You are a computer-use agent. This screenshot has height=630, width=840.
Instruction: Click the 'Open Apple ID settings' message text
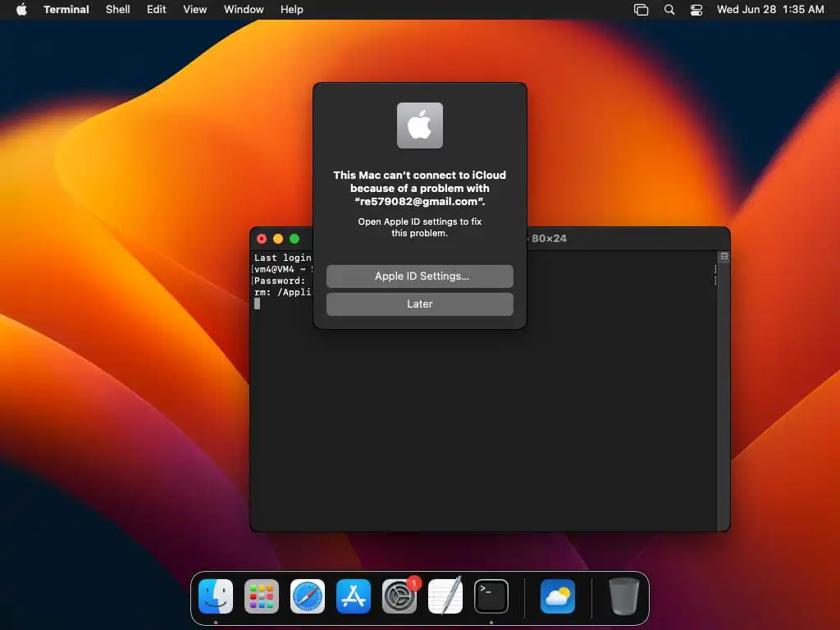[x=419, y=227]
